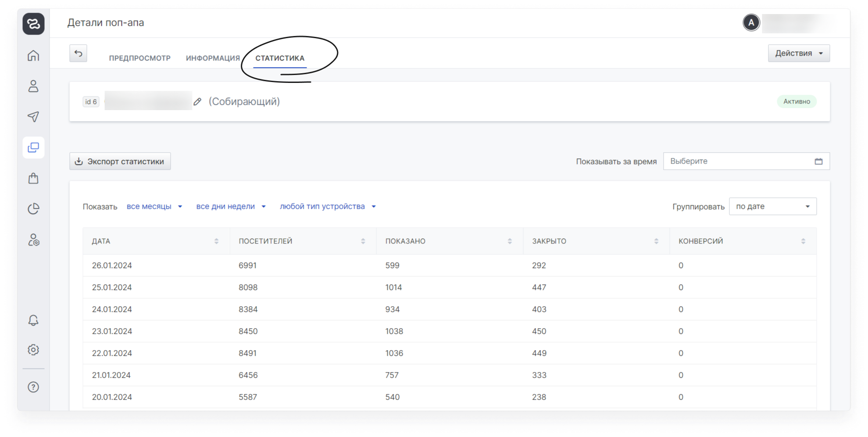Click closed value 449
868x437 pixels.
(539, 353)
